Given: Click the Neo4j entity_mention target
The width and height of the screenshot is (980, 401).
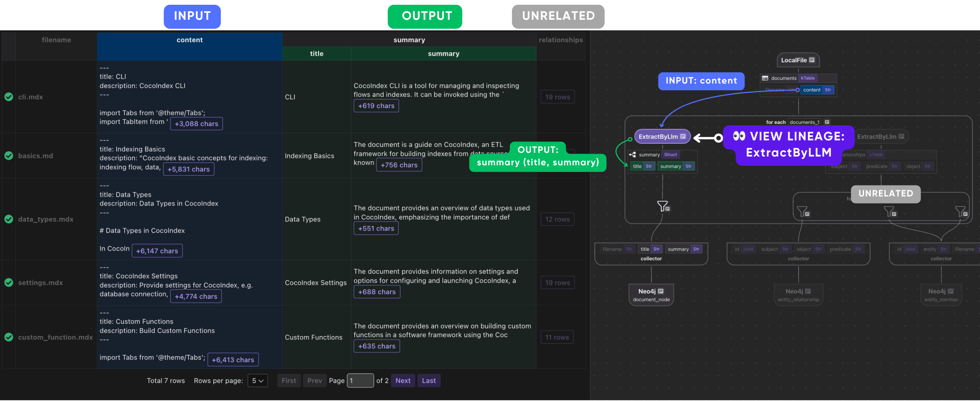Looking at the screenshot, I should point(941,295).
